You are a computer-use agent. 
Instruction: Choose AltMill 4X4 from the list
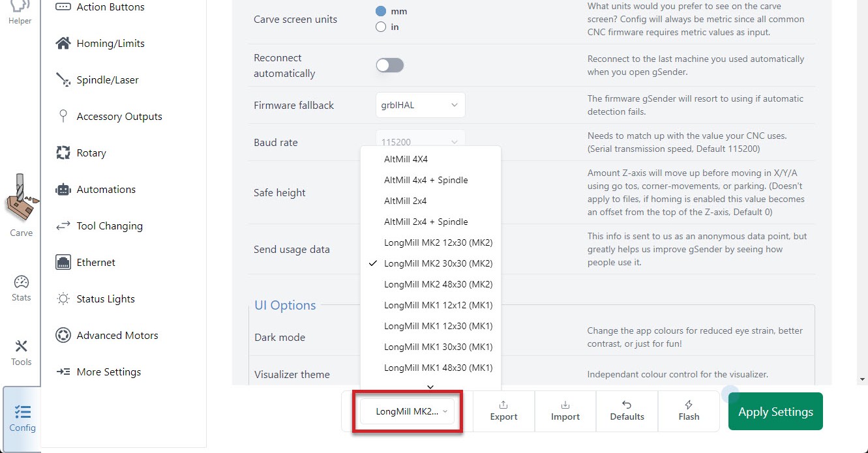coord(406,159)
